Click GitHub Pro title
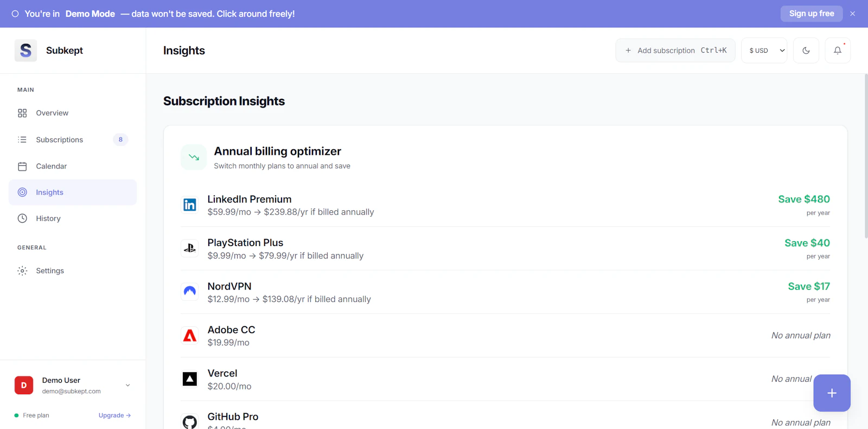 click(x=233, y=417)
